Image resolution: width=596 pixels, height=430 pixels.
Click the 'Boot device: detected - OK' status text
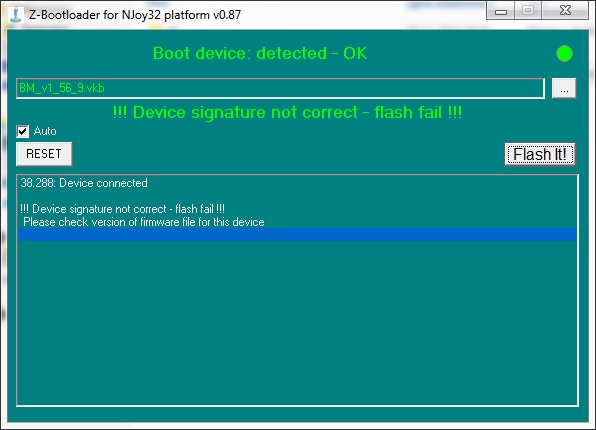[260, 53]
